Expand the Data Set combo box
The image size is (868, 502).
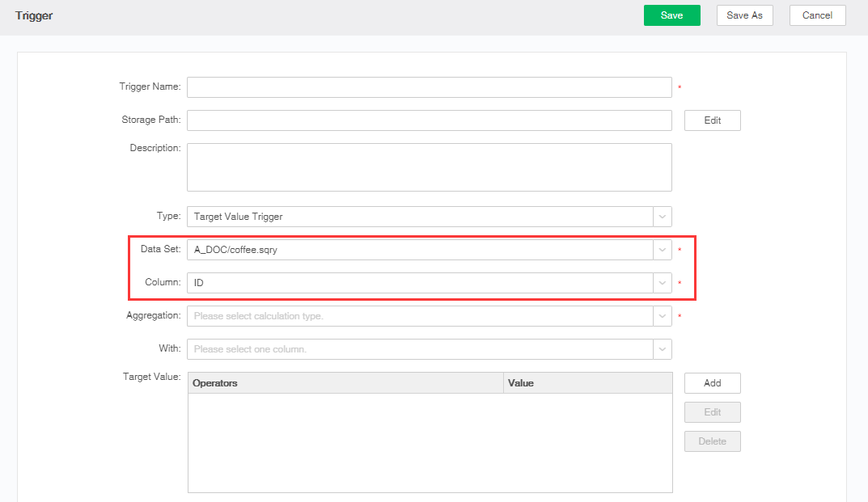(x=420, y=250)
